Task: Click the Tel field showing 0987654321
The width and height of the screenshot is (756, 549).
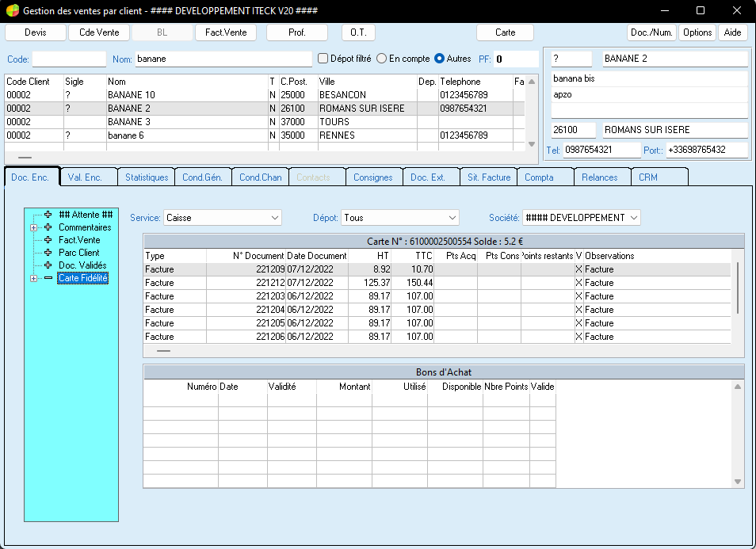Action: pyautogui.click(x=601, y=150)
